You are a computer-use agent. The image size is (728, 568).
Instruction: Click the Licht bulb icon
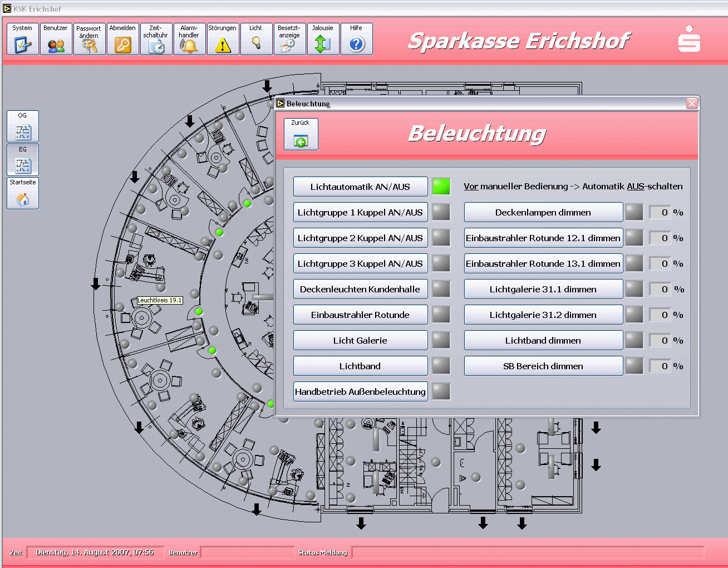pos(257,39)
